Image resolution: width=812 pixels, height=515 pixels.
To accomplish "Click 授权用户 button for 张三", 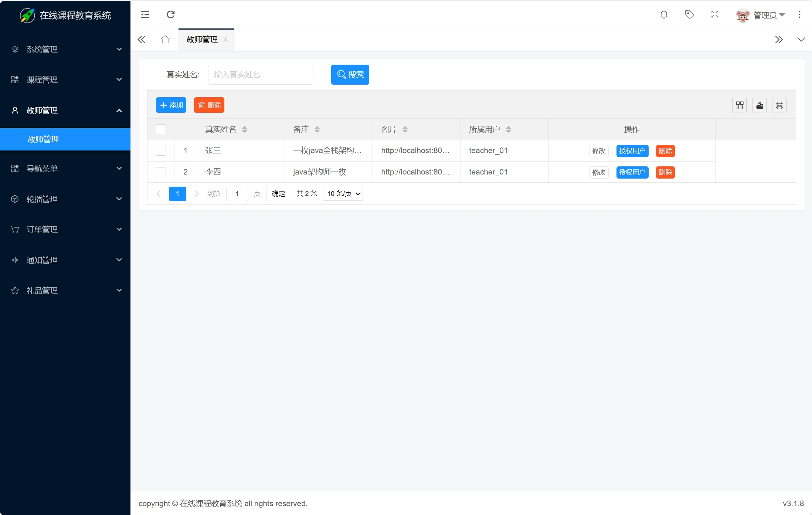I will 632,151.
